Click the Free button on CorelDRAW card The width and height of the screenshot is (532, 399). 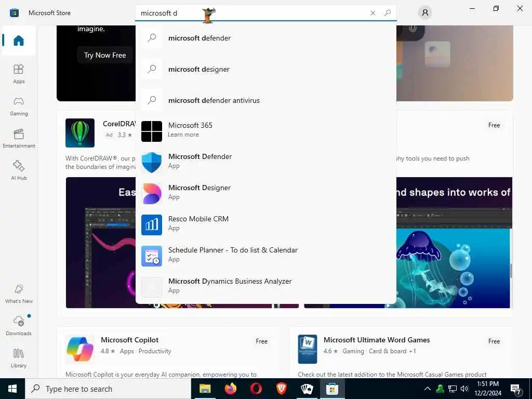coord(494,125)
